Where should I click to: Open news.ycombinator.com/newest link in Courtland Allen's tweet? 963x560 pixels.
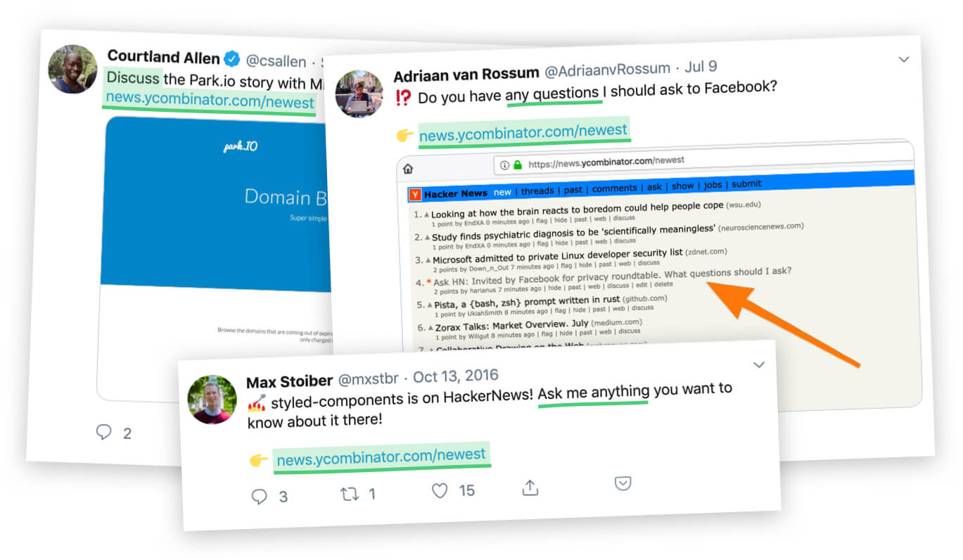point(210,101)
